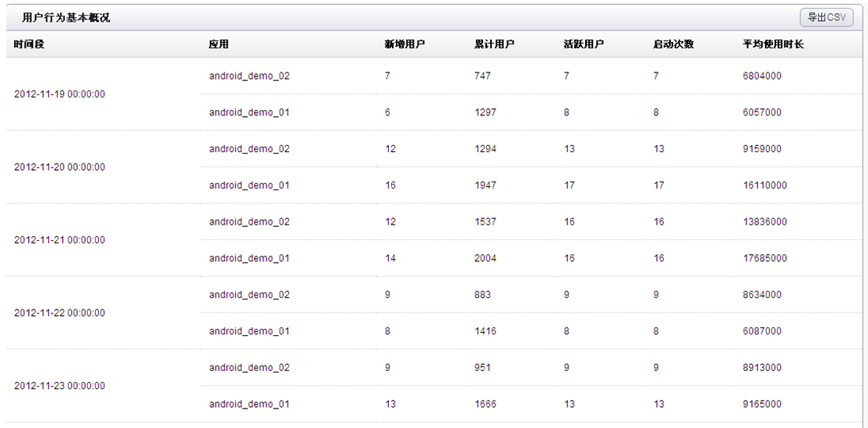
Task: Select the date 2012-11-21 00:00:00
Action: [59, 240]
